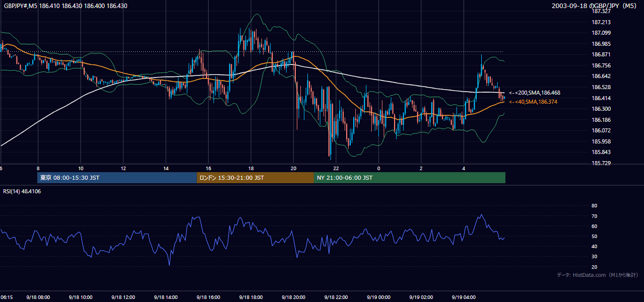Click price axis value 186.528
644x302 pixels.
(x=601, y=87)
